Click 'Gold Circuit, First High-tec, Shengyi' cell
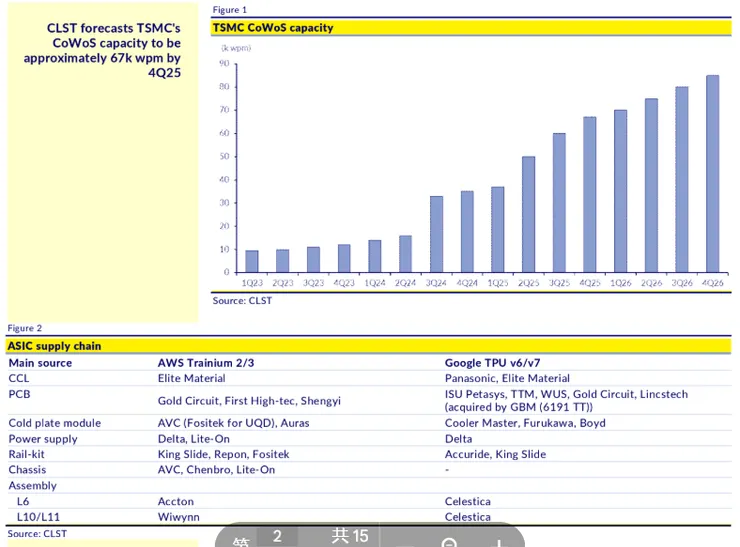Image resolution: width=740 pixels, height=547 pixels. [249, 401]
